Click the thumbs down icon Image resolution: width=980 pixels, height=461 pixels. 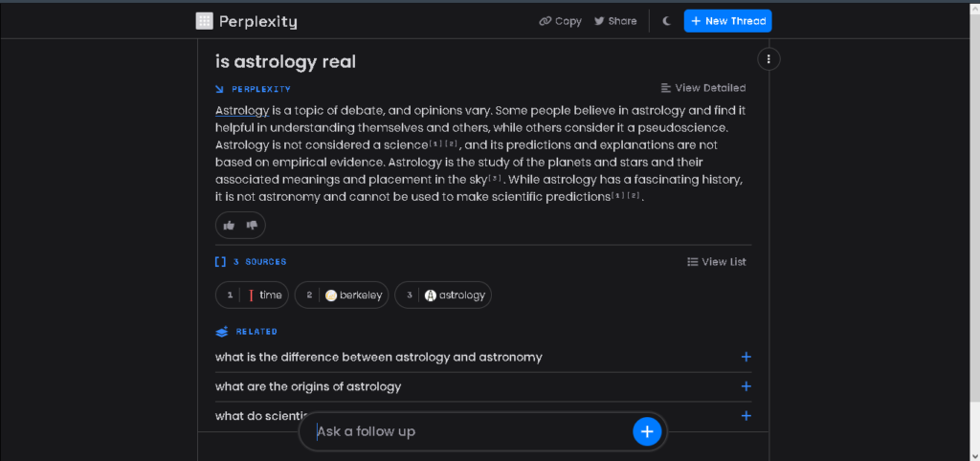point(252,226)
